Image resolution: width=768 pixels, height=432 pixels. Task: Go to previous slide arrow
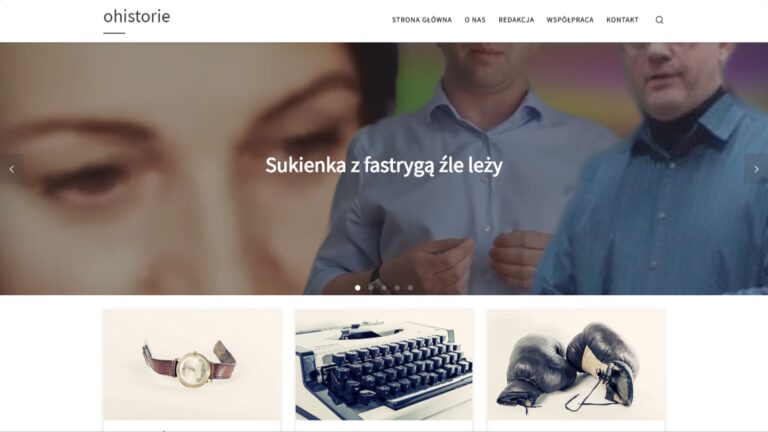point(12,169)
